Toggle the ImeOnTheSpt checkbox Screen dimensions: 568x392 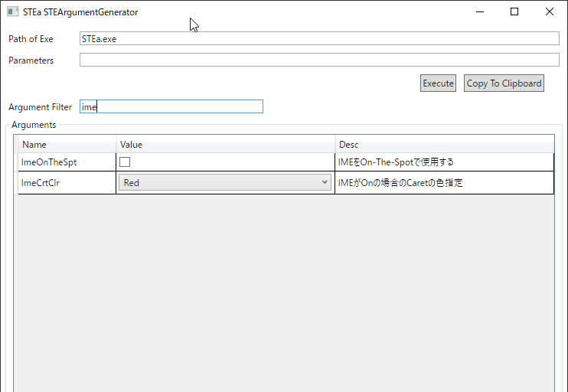pyautogui.click(x=125, y=162)
